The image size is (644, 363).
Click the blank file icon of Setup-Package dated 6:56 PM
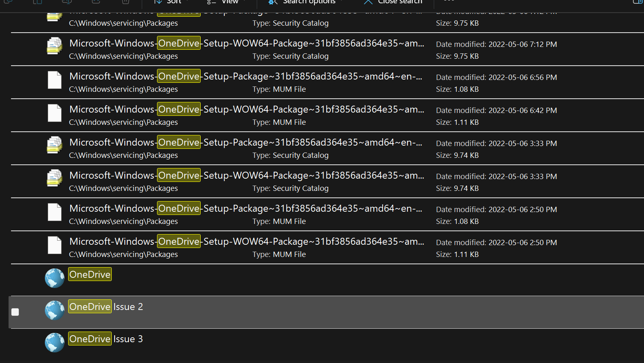click(54, 80)
